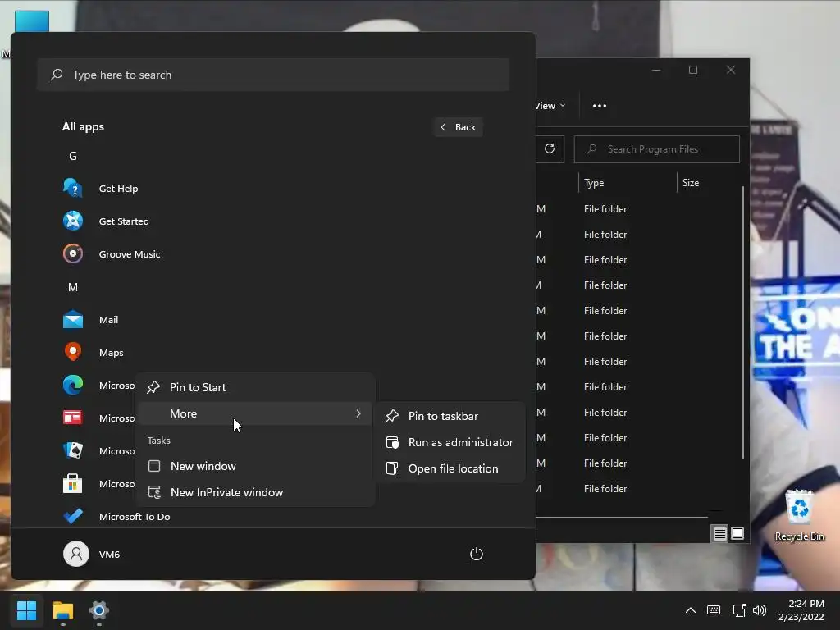Select Pin to Start in context menu
The width and height of the screenshot is (840, 630).
(256, 387)
